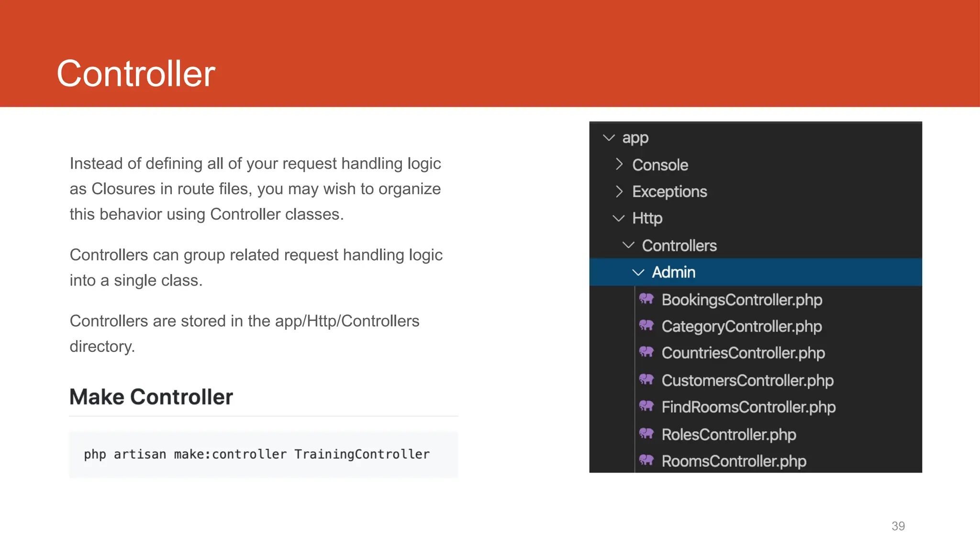Screen dimensions: 980x551
Task: Click the CustomersController.php PHP file icon
Action: click(646, 380)
